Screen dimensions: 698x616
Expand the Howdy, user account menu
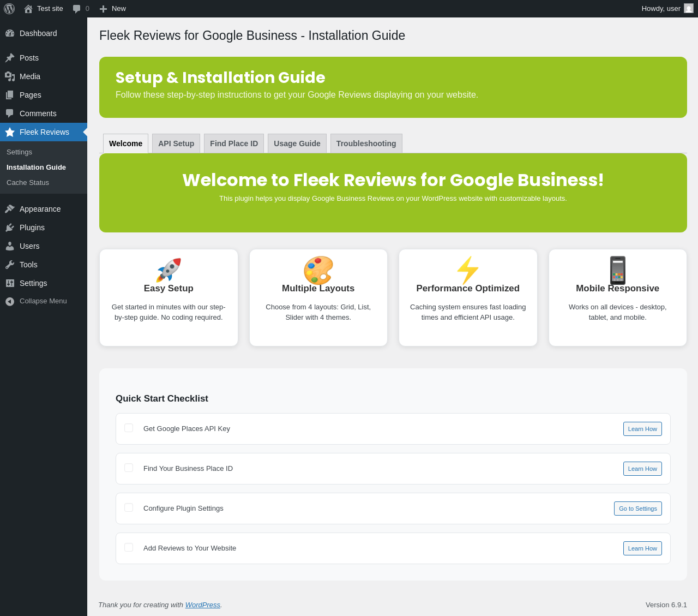tap(660, 9)
